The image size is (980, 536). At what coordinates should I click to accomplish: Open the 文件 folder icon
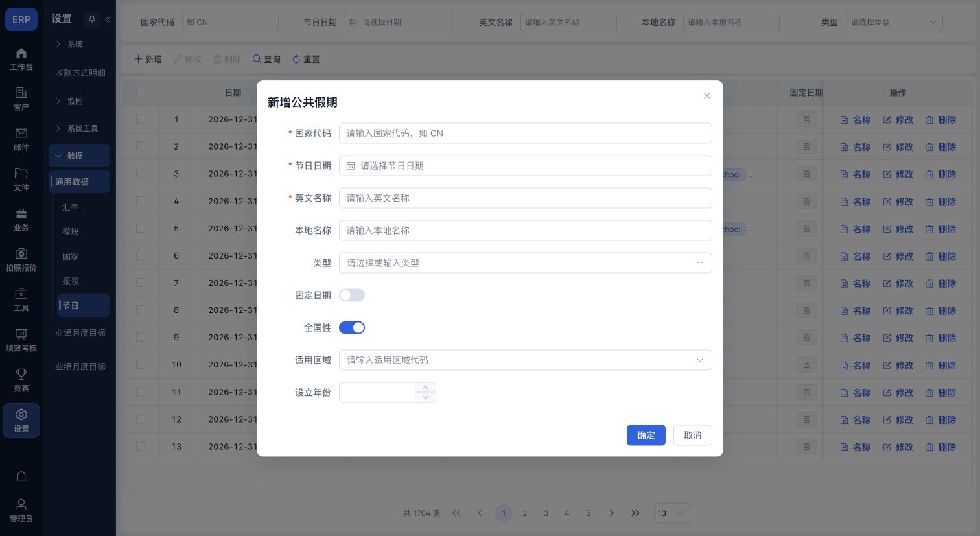(x=21, y=174)
